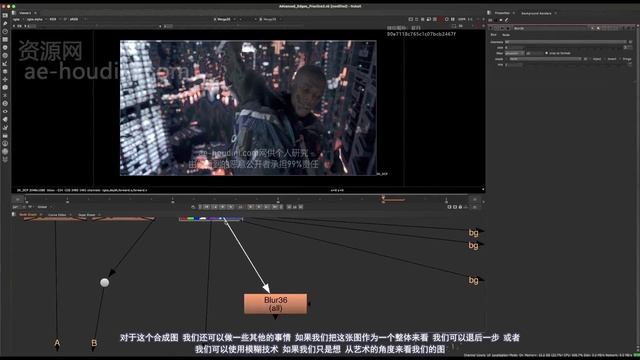The image size is (640, 360).
Task: Click the A input label in the node graph
Action: [57, 343]
